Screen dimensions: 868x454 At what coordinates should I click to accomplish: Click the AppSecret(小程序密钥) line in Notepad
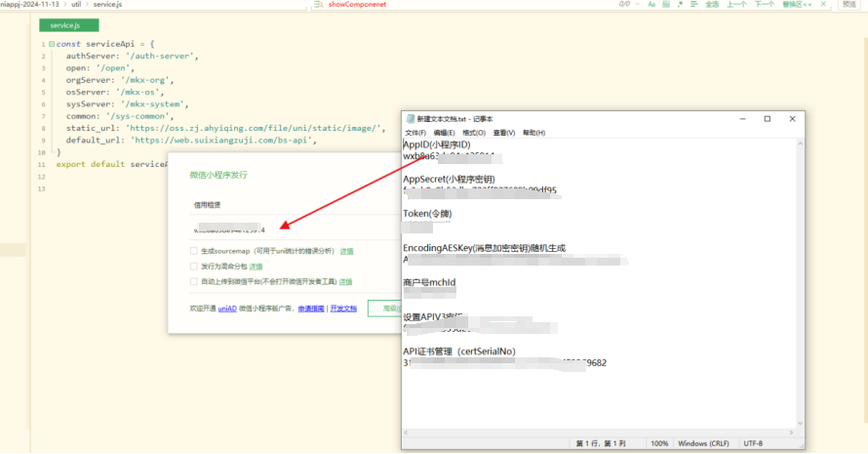449,179
